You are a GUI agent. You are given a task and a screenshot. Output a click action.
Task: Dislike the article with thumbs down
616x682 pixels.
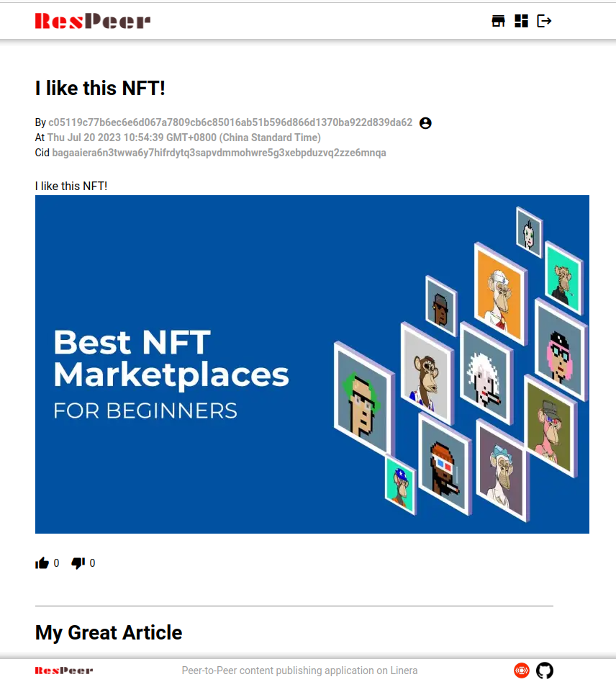[78, 563]
